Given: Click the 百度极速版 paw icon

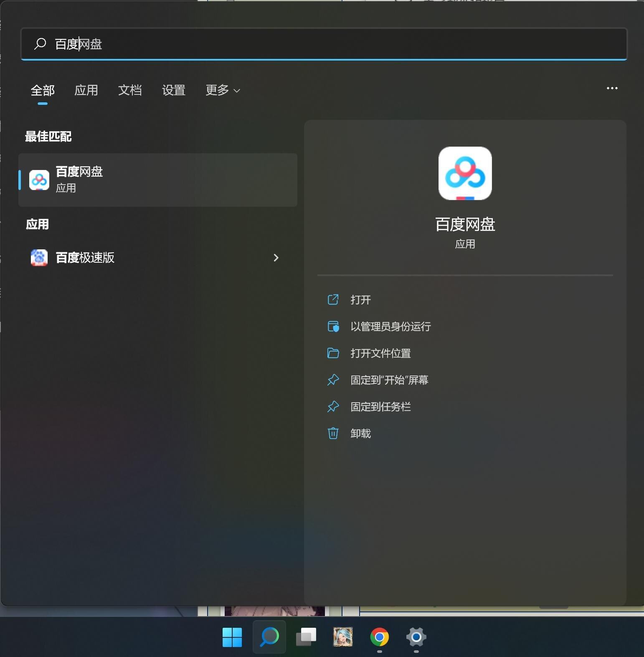Looking at the screenshot, I should click(x=39, y=258).
